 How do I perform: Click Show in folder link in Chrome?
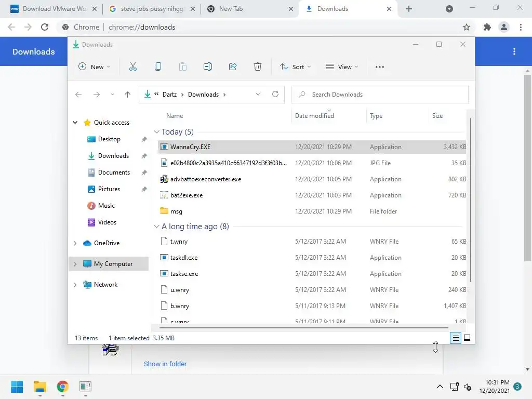tap(165, 364)
